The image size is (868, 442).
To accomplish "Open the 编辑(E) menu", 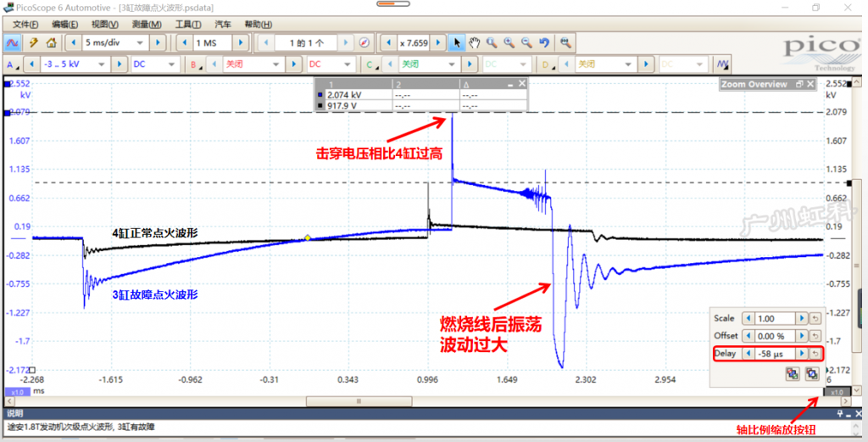I will pos(64,25).
